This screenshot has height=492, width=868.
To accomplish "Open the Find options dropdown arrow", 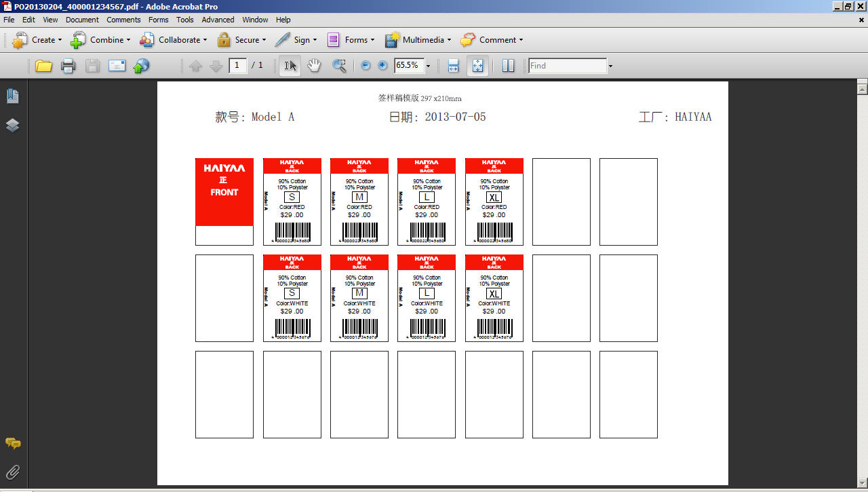I will click(610, 66).
